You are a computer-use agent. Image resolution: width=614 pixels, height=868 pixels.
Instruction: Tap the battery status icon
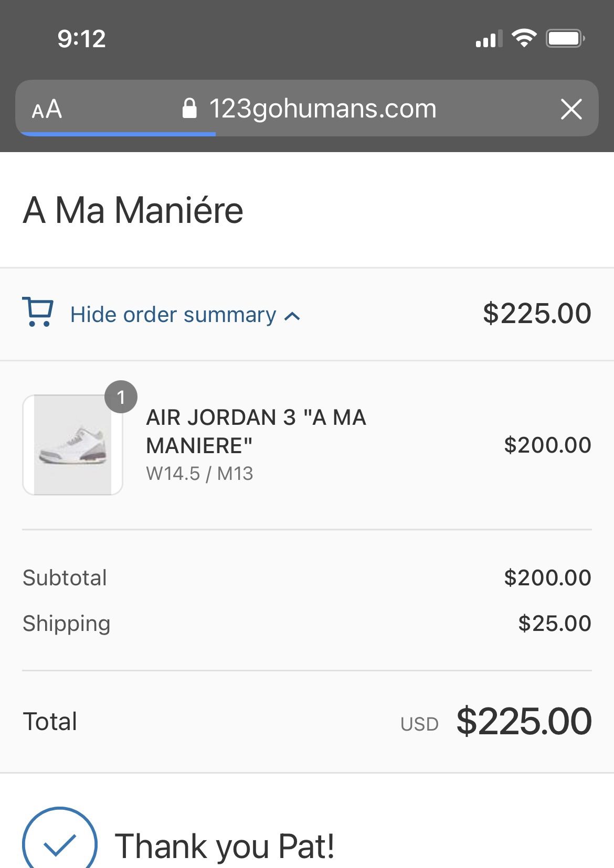tap(565, 38)
